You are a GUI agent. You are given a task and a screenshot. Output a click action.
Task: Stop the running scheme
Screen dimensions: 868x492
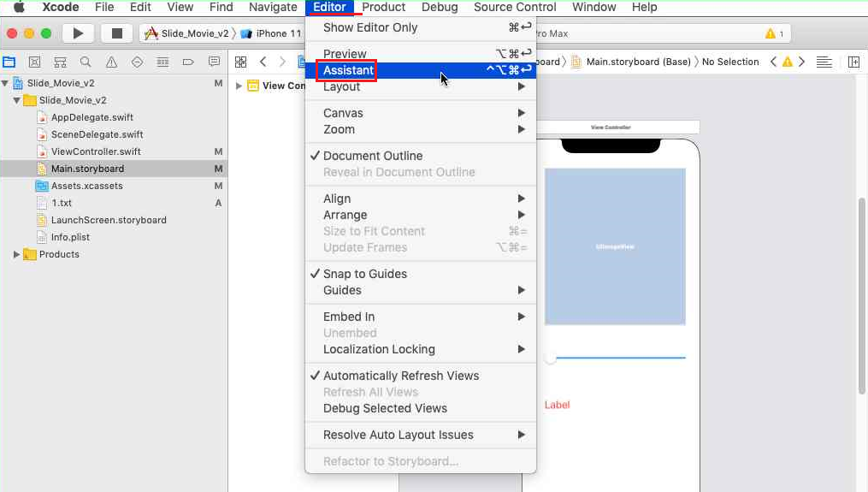(x=117, y=33)
